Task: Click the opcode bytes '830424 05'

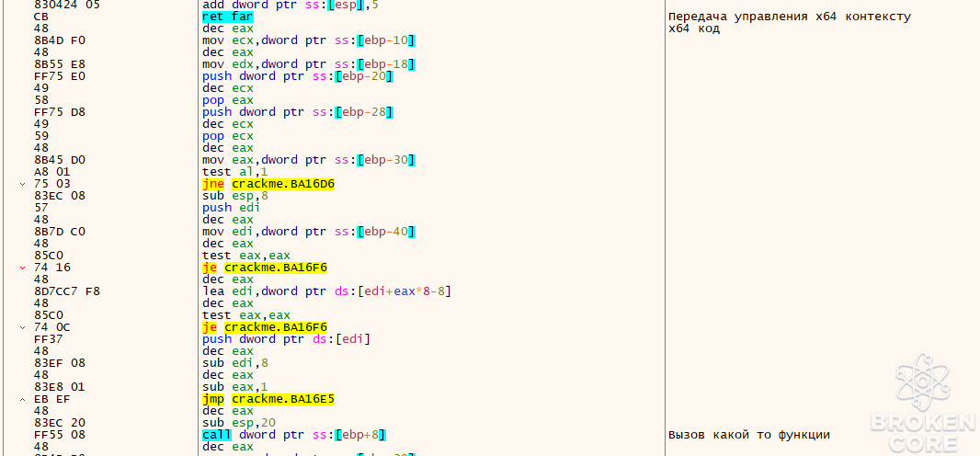Action: click(x=65, y=5)
